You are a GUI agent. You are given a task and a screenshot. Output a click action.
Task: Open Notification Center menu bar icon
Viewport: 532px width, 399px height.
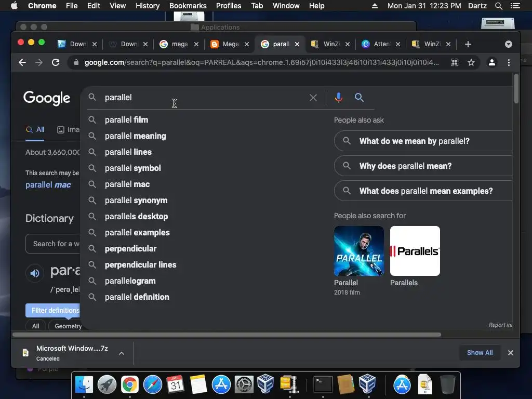click(515, 6)
